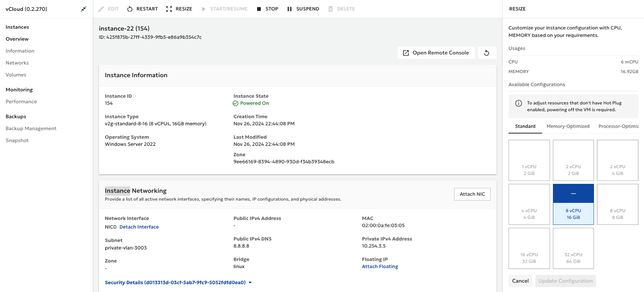Image resolution: width=644 pixels, height=292 pixels.
Task: Open Backup Management in the sidebar
Action: coord(31,128)
